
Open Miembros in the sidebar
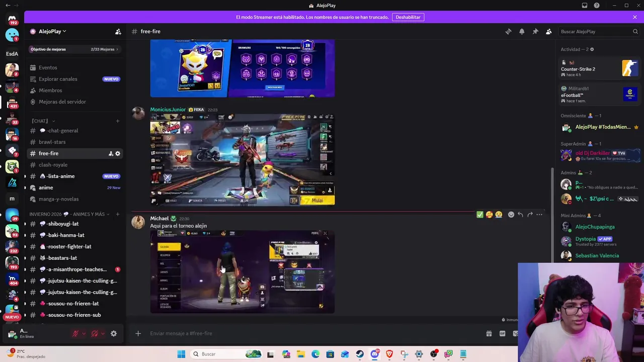(74, 90)
